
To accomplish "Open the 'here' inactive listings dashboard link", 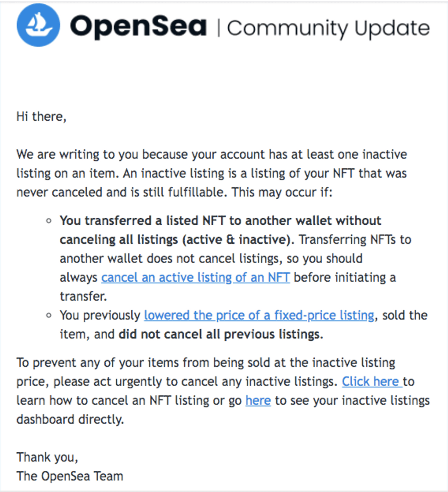I will (x=258, y=400).
